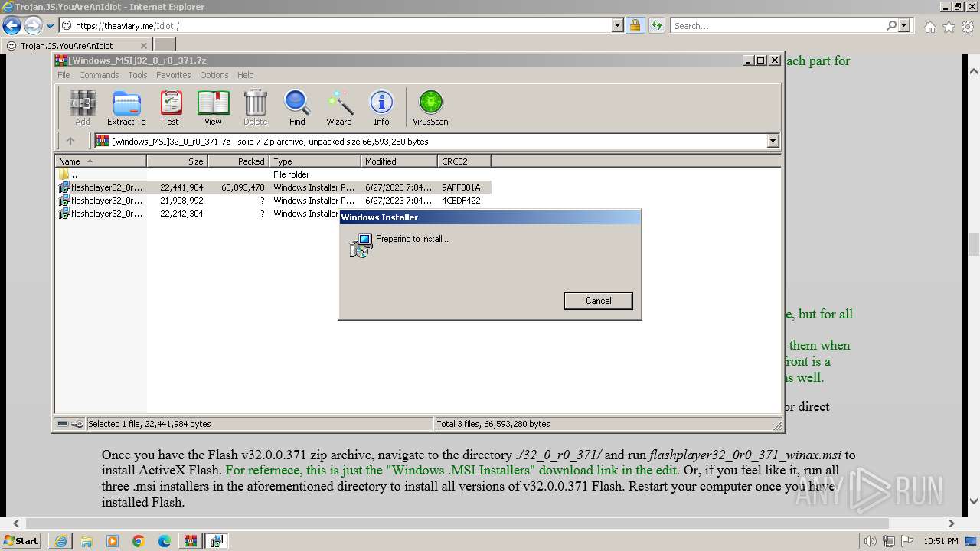Click the Windows Installer dialog title bar

(x=490, y=217)
